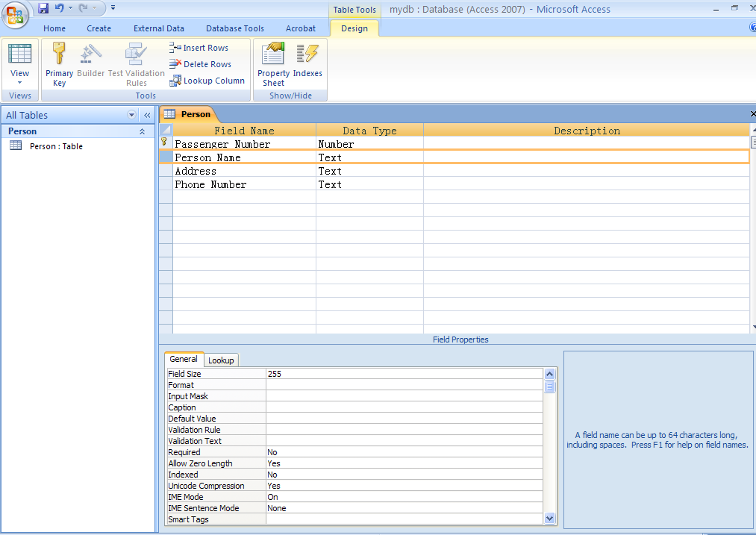The width and height of the screenshot is (756, 535).
Task: Click the Insert Rows command
Action: pyautogui.click(x=199, y=48)
